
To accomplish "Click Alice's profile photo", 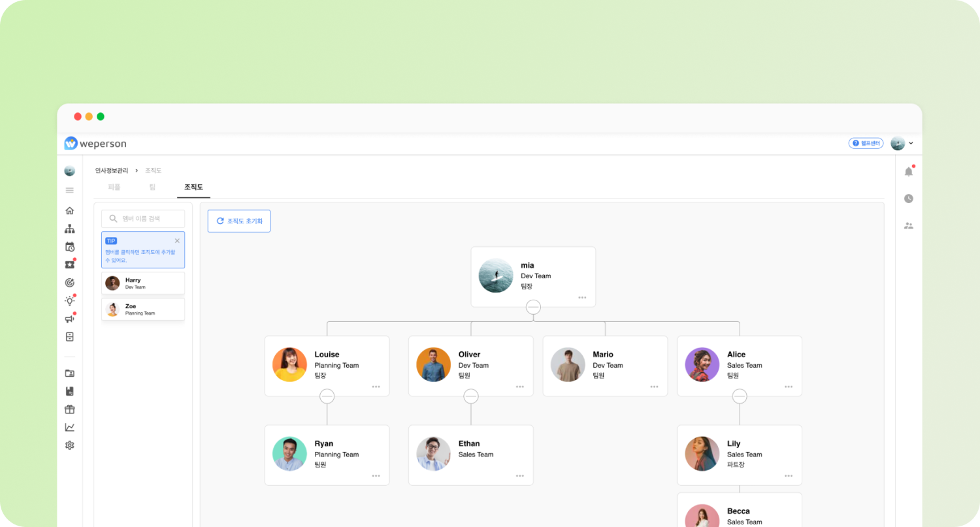I will tap(702, 364).
